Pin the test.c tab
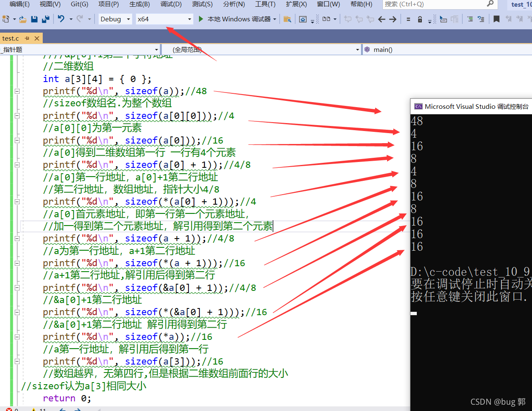The image size is (532, 411). 27,38
